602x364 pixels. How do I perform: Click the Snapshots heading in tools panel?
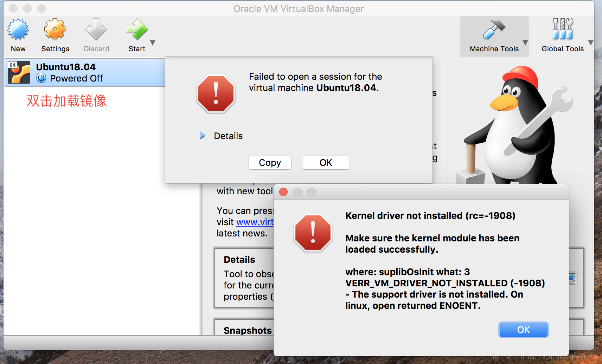[248, 331]
